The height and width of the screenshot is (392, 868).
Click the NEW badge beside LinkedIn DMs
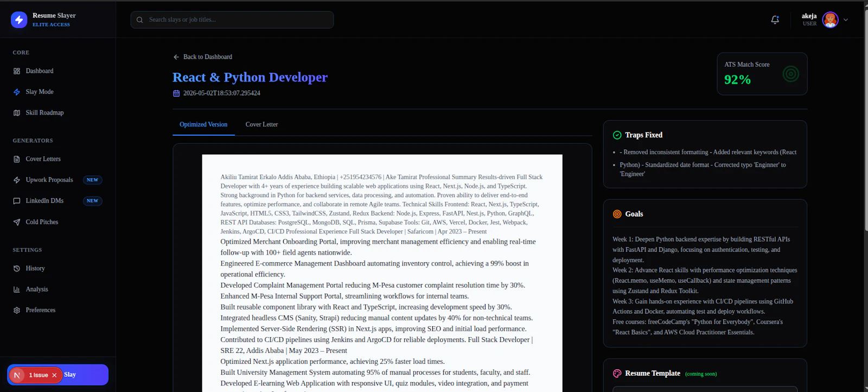93,201
